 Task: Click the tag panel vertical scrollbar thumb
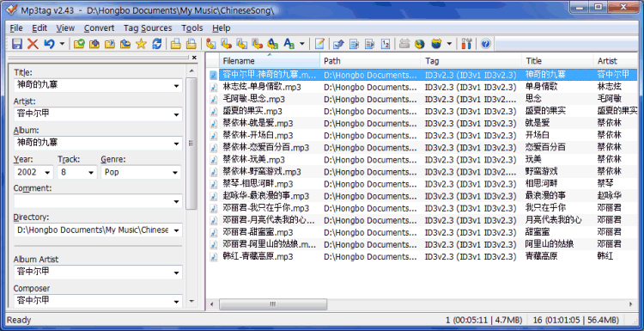pyautogui.click(x=191, y=144)
